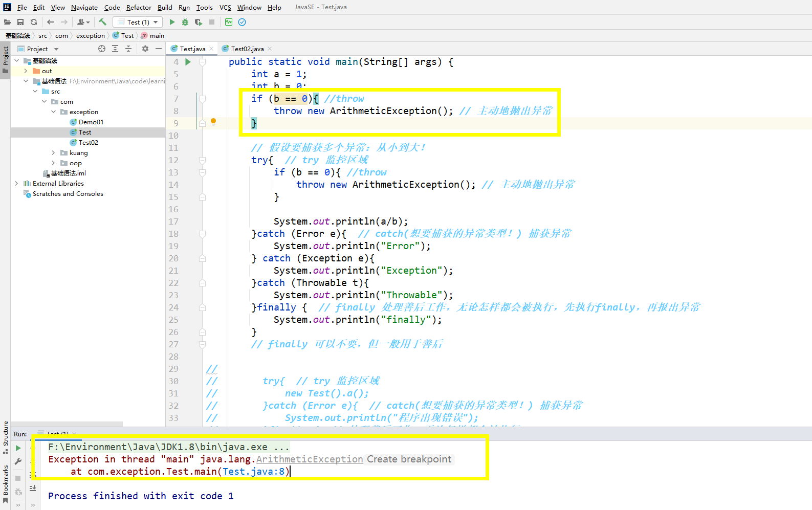Click the ArithmeticException link in console
The height and width of the screenshot is (510, 812).
click(310, 459)
